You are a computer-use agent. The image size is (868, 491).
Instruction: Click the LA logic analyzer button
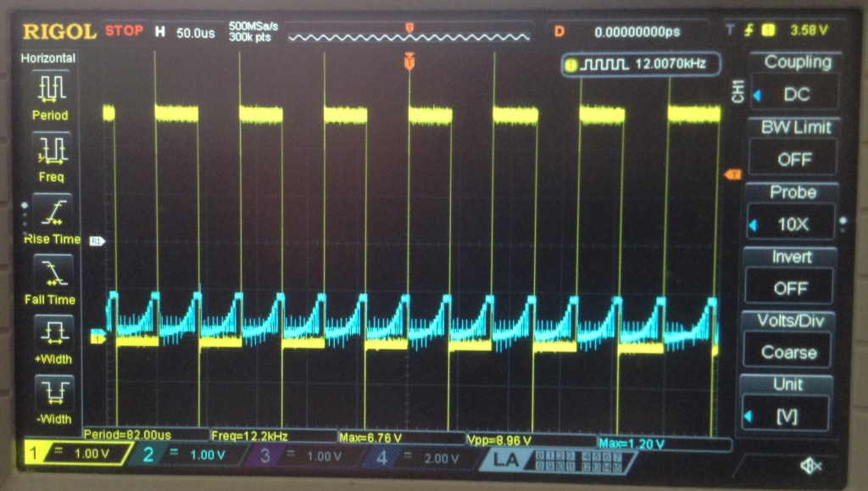pos(507,460)
